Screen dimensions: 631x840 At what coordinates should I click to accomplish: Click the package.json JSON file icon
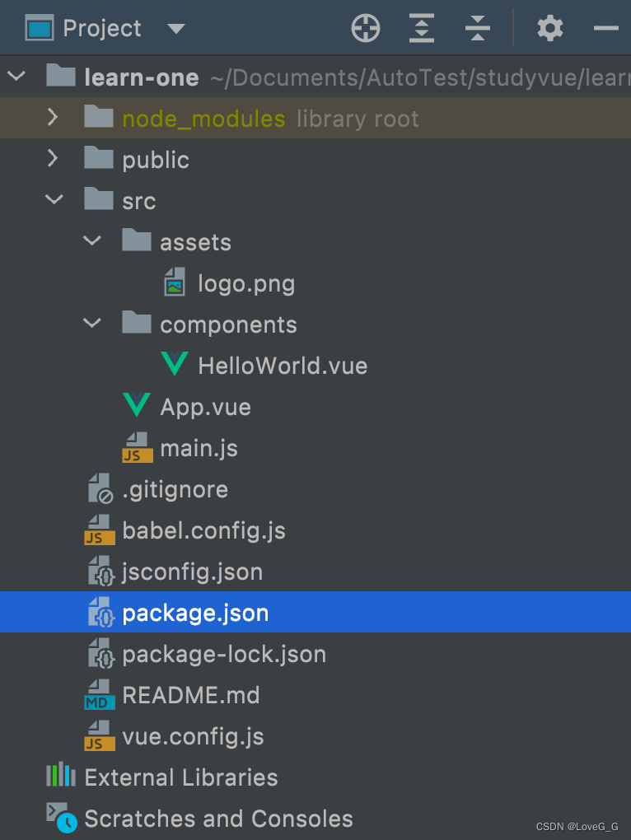click(100, 612)
